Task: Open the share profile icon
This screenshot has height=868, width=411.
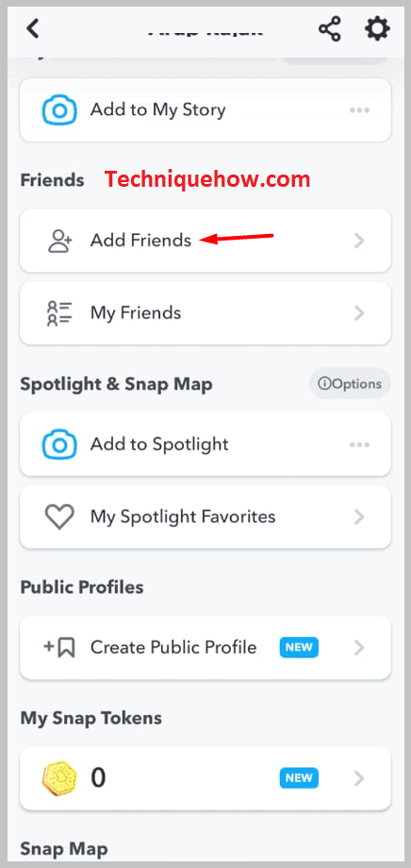Action: 330,28
